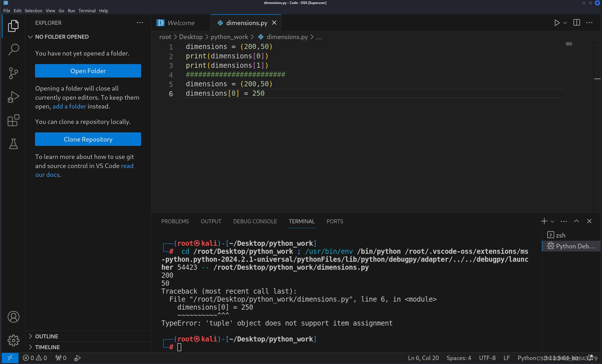
Task: Open the Go menu
Action: click(x=62, y=11)
